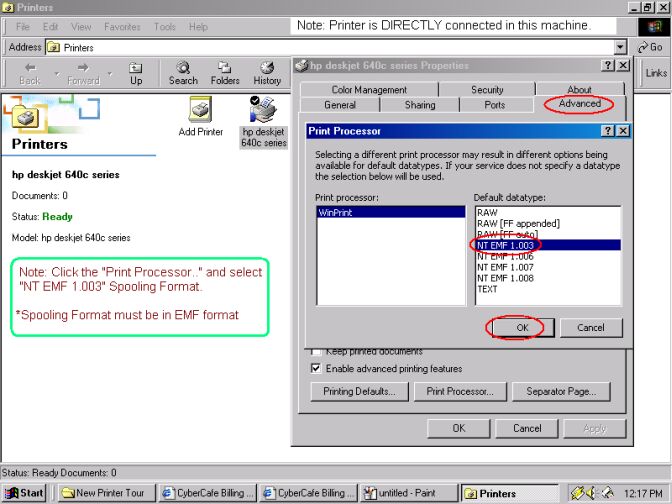Switch to the Advanced tab
The height and width of the screenshot is (504, 672).
point(580,104)
